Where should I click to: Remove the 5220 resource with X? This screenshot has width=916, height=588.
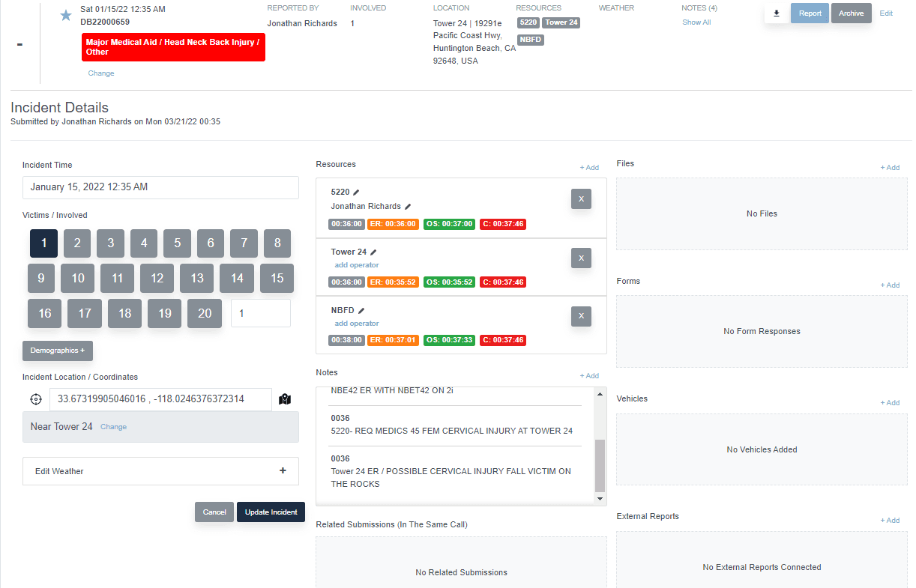[x=581, y=198]
